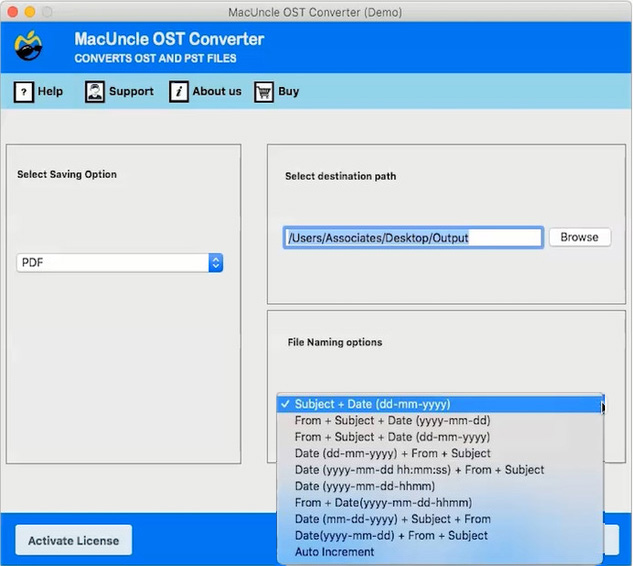Click the Support agent icon
Screen dimensions: 633x566
click(95, 92)
